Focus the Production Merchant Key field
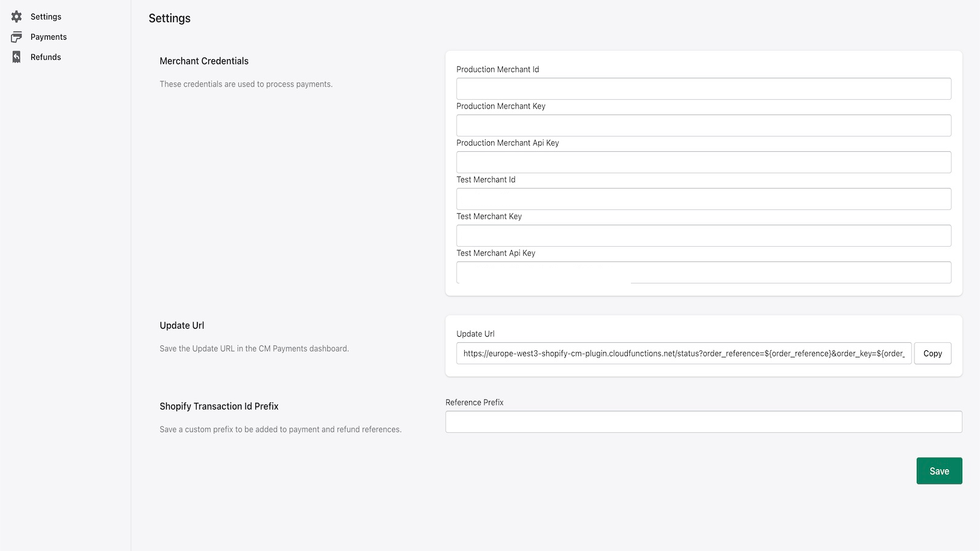This screenshot has height=551, width=980. click(x=704, y=126)
